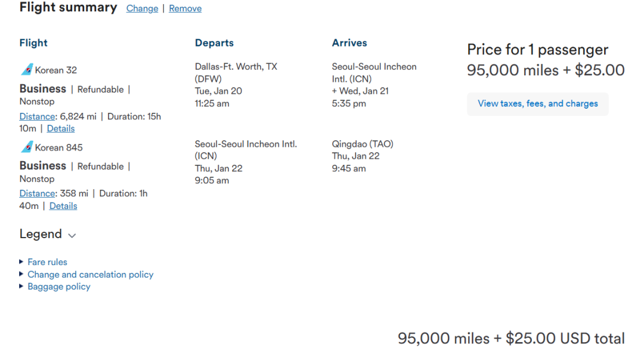Viewport: 644px width, 354px height.
Task: Click the Korean Air logo beside Korean 32
Action: 26,70
